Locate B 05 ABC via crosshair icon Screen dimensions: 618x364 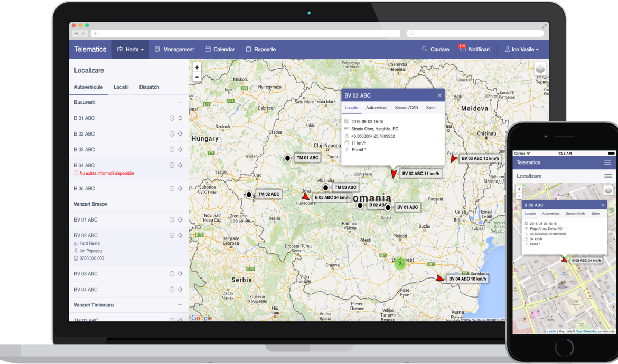coord(180,188)
